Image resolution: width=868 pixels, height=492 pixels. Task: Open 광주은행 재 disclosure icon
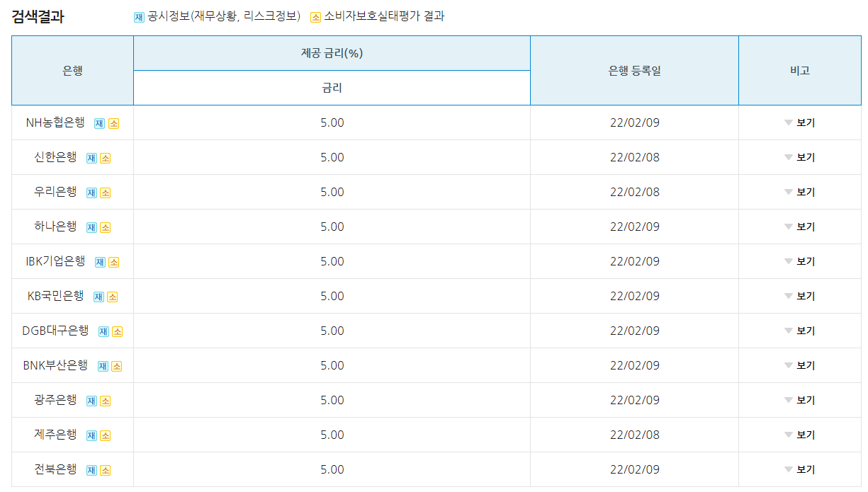[x=91, y=401]
